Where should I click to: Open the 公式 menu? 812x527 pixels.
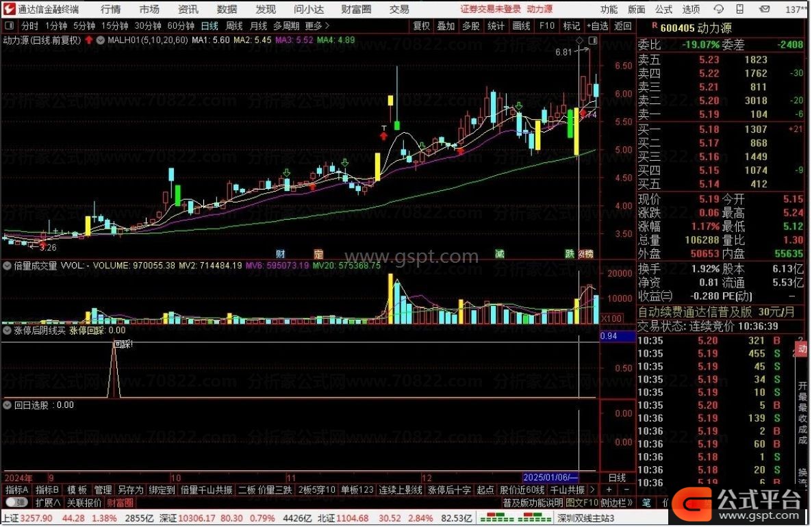click(x=664, y=10)
